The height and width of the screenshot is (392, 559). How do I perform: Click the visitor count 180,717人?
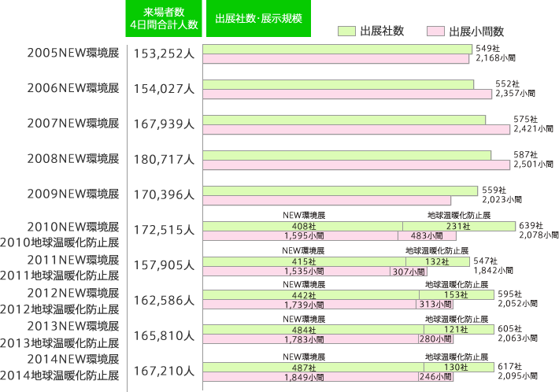coord(164,159)
